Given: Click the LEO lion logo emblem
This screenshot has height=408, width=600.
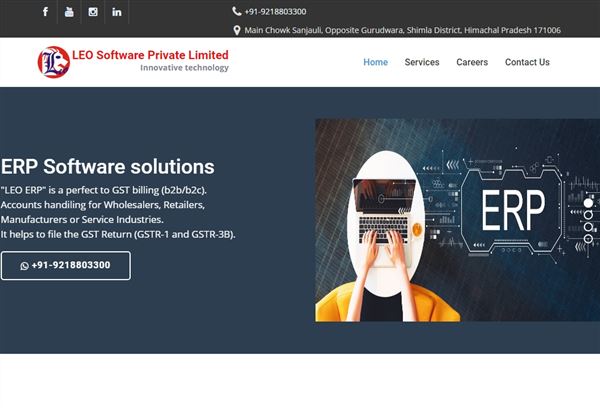Looking at the screenshot, I should tap(54, 62).
